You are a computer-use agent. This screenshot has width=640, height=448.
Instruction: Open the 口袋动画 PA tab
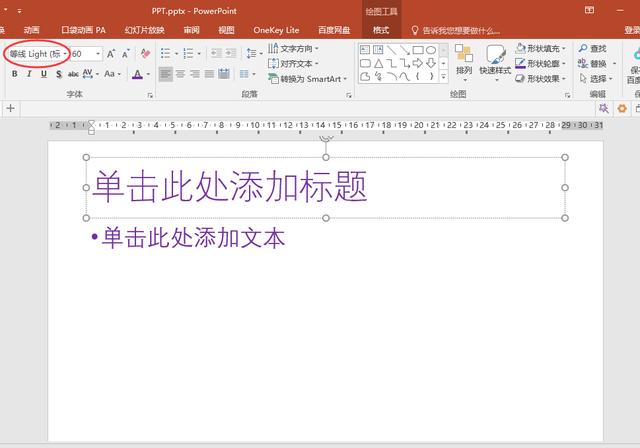click(83, 30)
